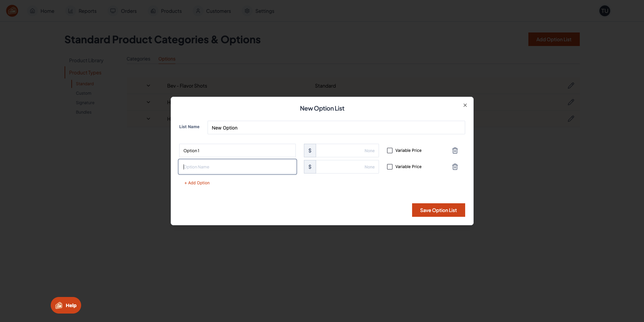The width and height of the screenshot is (644, 322).
Task: Click the pencil icon on the second row
Action: 571,102
